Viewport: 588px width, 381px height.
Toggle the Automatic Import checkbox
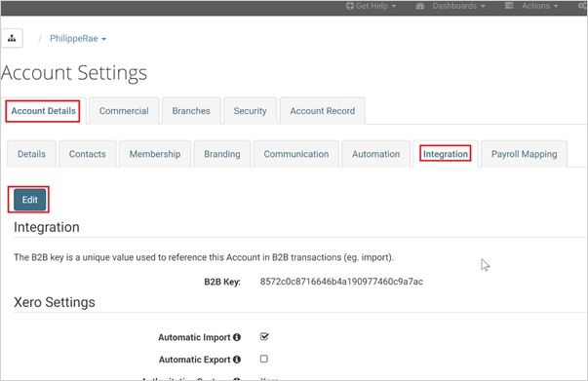point(264,336)
